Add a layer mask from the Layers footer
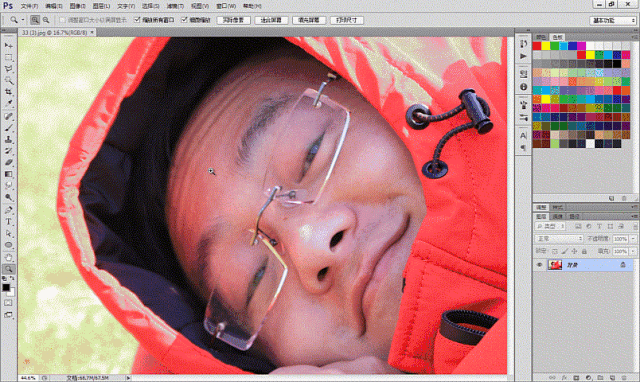 pos(576,378)
